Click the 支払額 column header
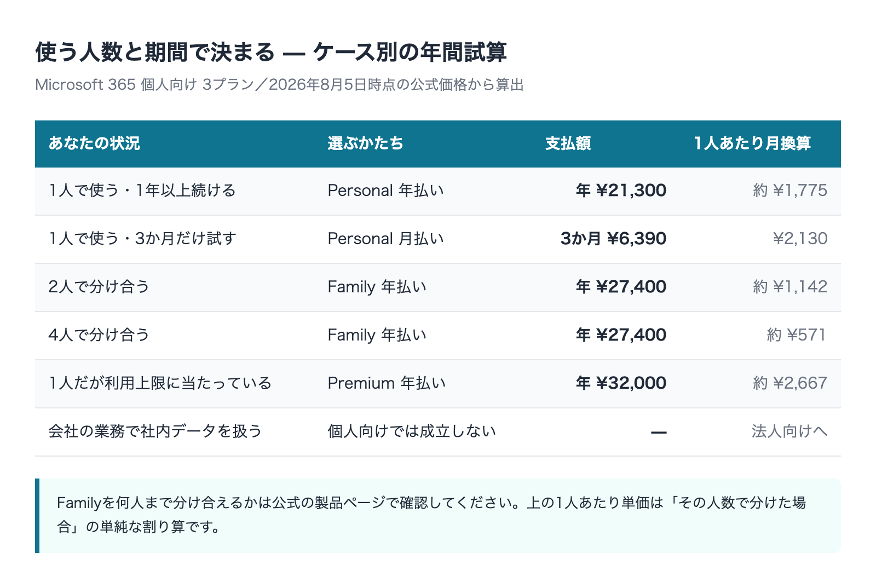Viewport: 876px width, 588px height. click(x=568, y=143)
